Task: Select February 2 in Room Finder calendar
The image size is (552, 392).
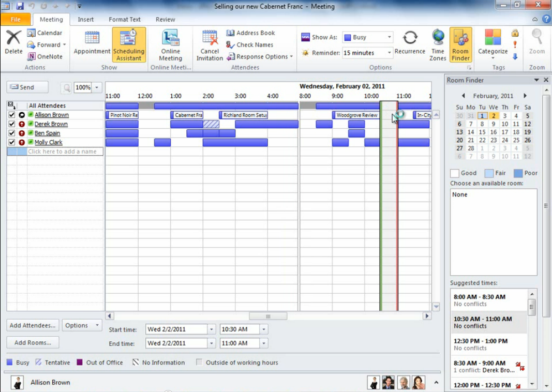Action: [494, 115]
